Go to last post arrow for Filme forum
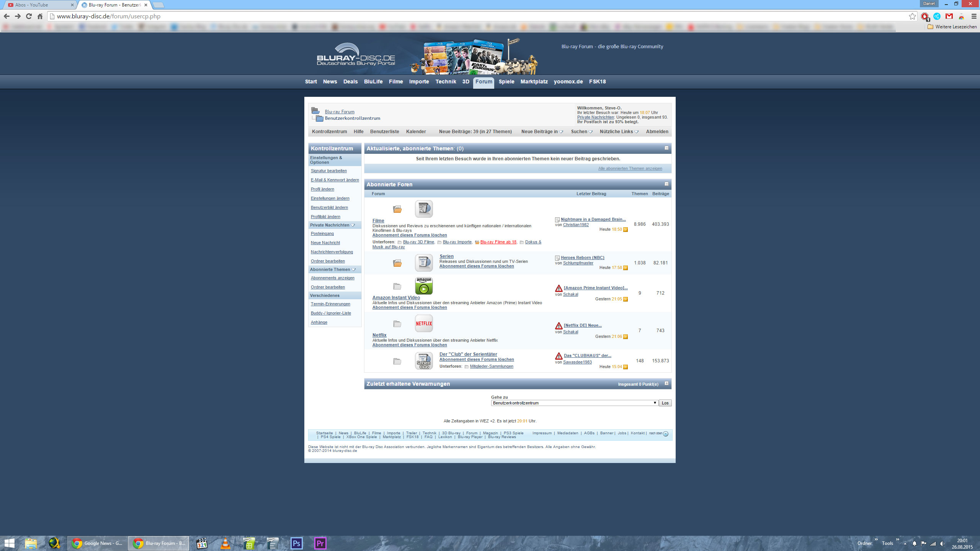980x551 pixels. pos(626,230)
